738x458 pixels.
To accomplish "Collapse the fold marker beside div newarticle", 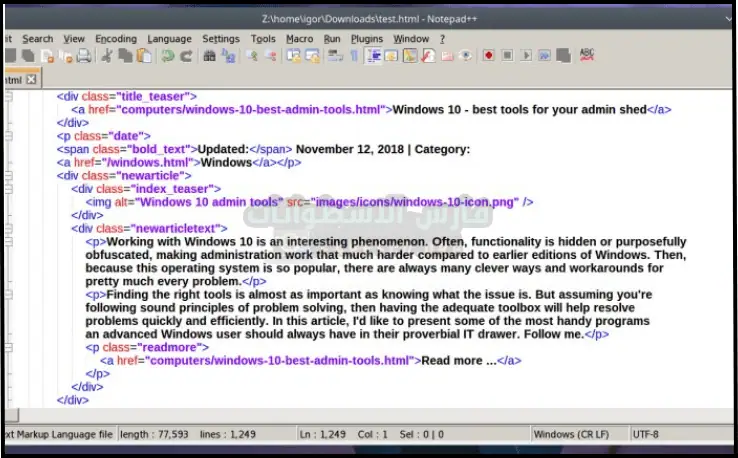I will [x=8, y=175].
